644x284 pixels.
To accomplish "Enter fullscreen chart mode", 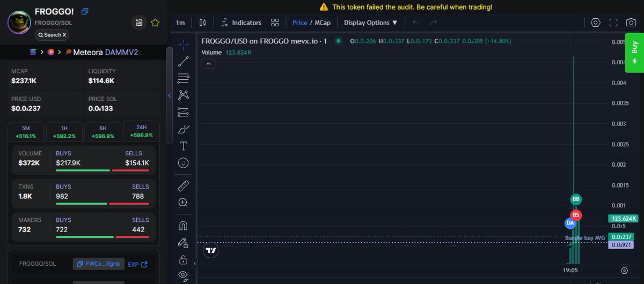I will click(613, 23).
